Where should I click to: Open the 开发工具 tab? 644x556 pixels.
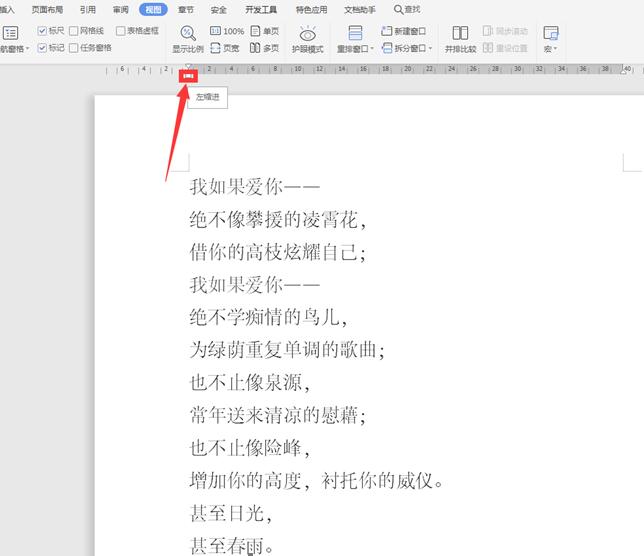(261, 9)
